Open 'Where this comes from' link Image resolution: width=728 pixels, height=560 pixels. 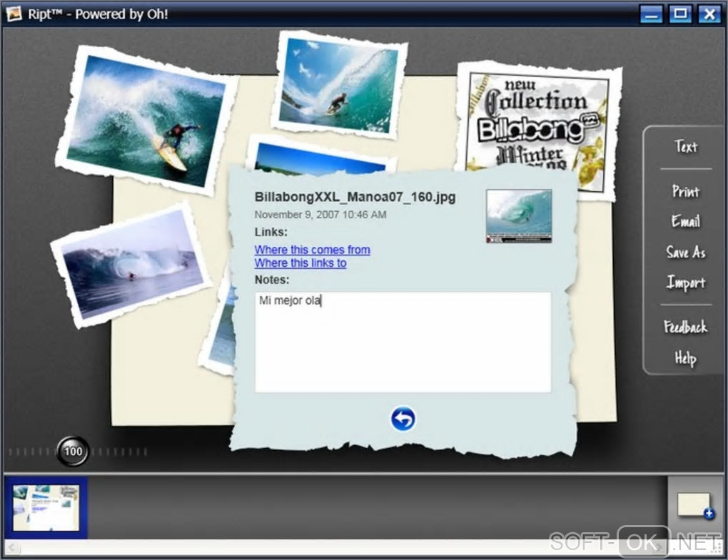(312, 250)
